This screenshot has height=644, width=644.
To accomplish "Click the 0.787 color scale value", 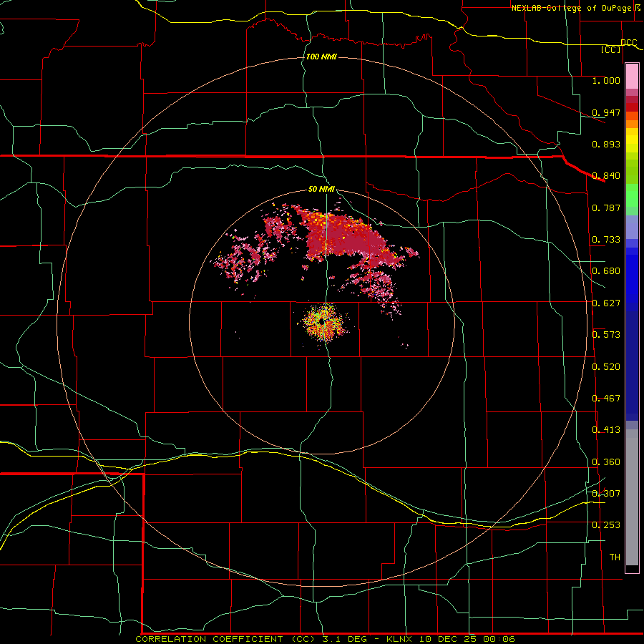I will pos(606,208).
